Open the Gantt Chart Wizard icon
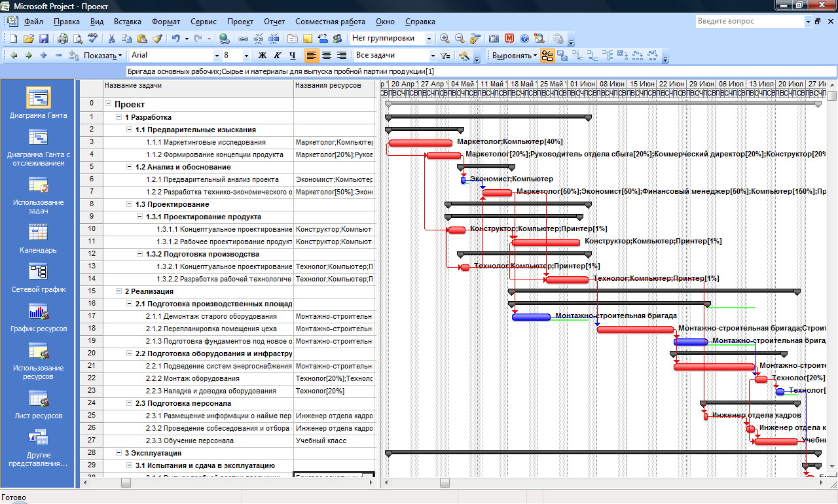Screen dimensions: 838x504 [x=464, y=56]
